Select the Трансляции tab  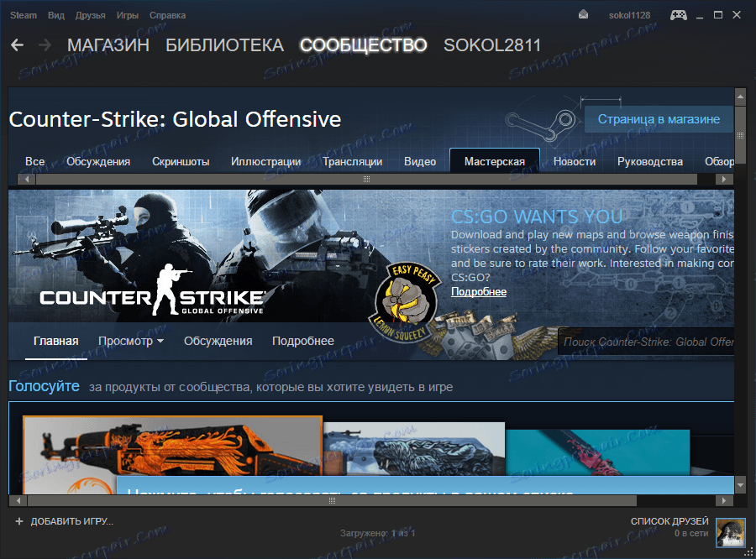pos(353,161)
